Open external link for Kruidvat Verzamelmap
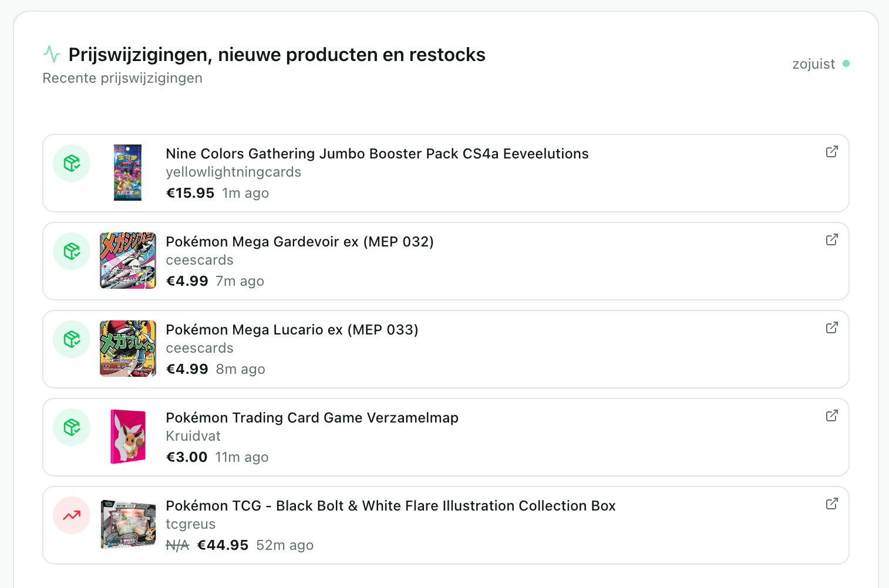The image size is (889, 588). [831, 416]
